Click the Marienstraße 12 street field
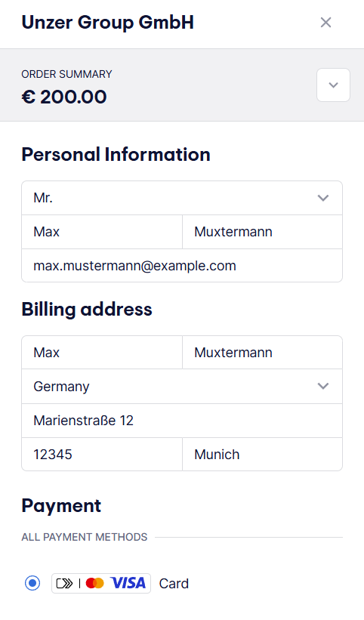364x620 pixels. (x=182, y=421)
